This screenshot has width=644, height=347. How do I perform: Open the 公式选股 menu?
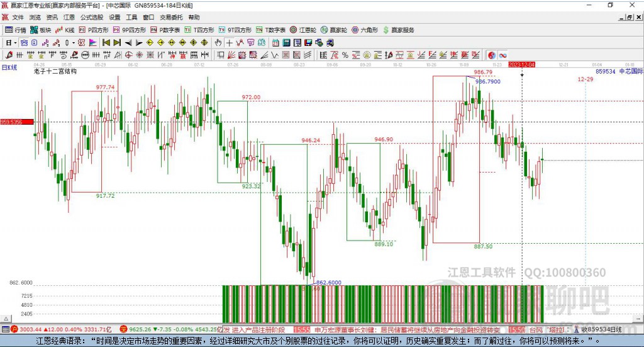(92, 17)
